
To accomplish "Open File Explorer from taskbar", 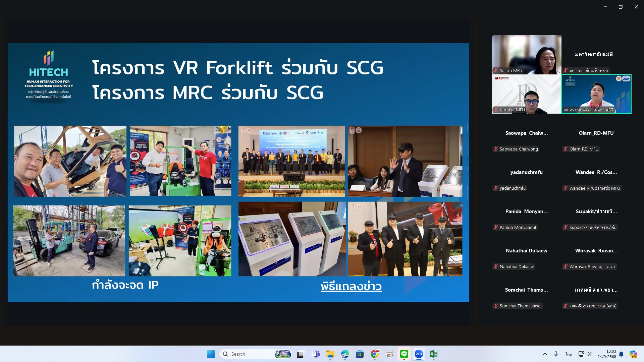I will coord(330,354).
